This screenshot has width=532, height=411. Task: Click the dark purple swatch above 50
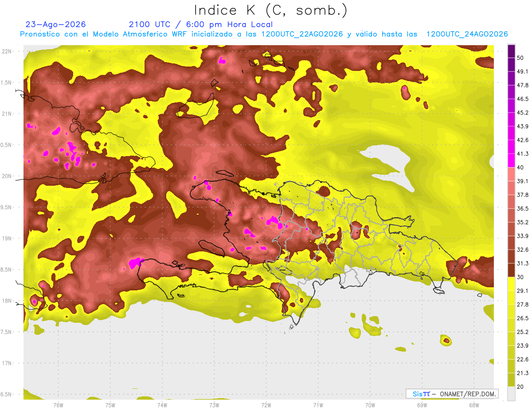[511, 51]
